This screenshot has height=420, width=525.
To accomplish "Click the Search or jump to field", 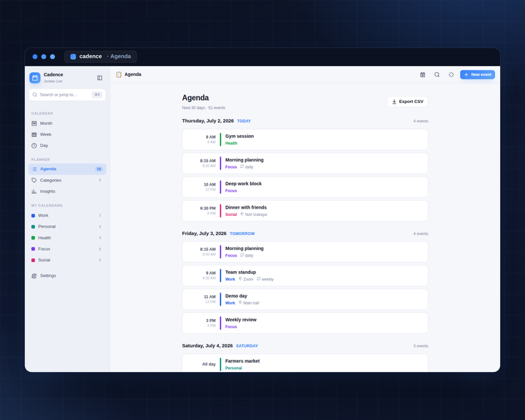I will [68, 94].
